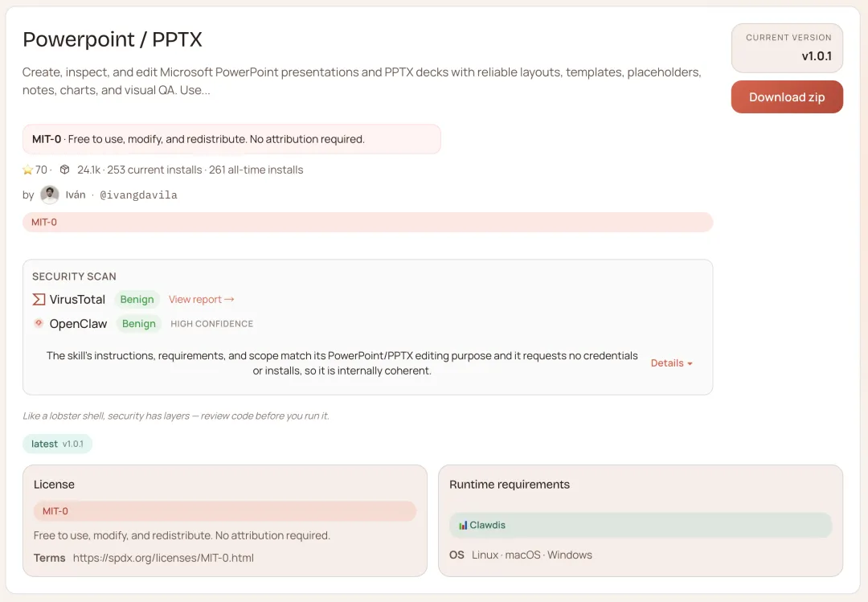Select the latest v1.0.1 version tag
This screenshot has width=868, height=602.
point(57,444)
